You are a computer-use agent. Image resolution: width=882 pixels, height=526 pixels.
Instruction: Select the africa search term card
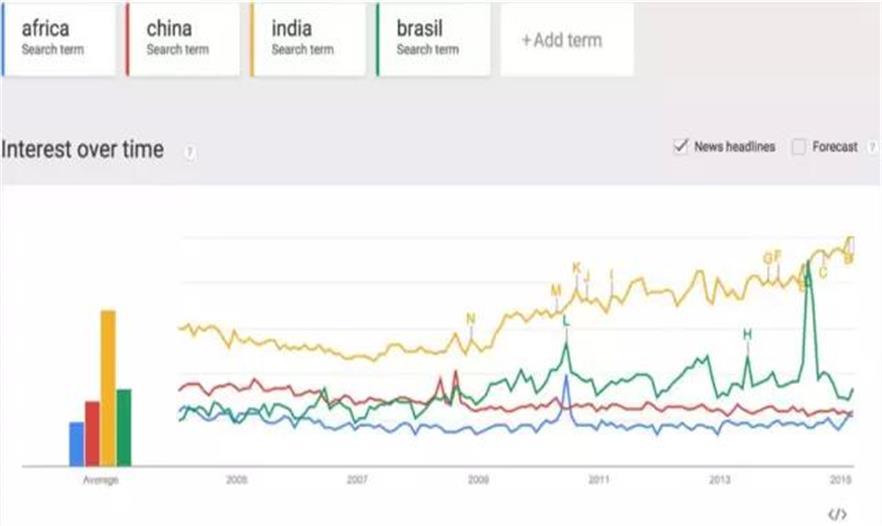(59, 40)
